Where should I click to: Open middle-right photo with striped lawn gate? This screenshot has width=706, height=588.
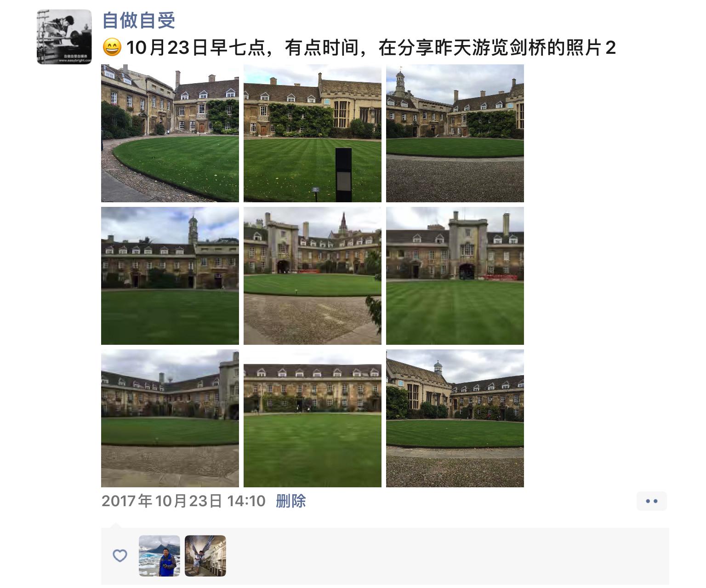[x=455, y=276]
